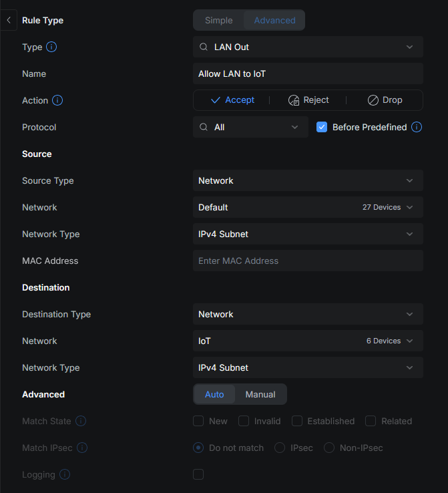Select the Manual advanced mode
Image resolution: width=448 pixels, height=493 pixels.
point(260,394)
